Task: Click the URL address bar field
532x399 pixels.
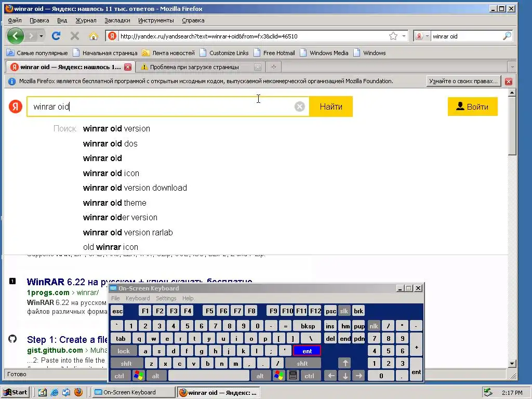Action: pos(253,36)
